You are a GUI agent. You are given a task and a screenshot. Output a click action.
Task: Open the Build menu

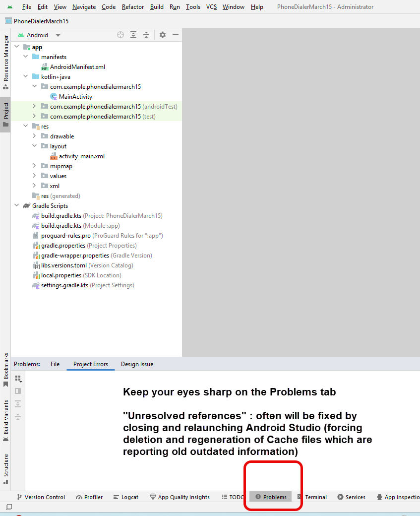pyautogui.click(x=157, y=7)
